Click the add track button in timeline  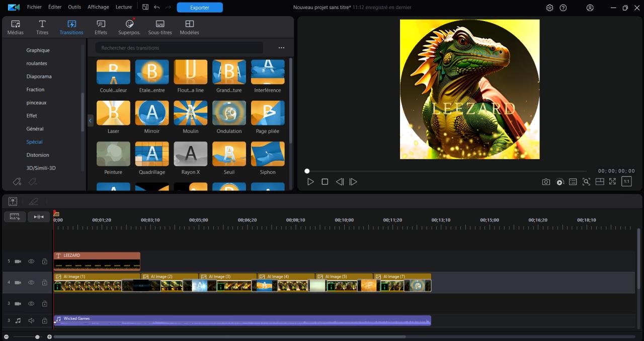coord(15,217)
